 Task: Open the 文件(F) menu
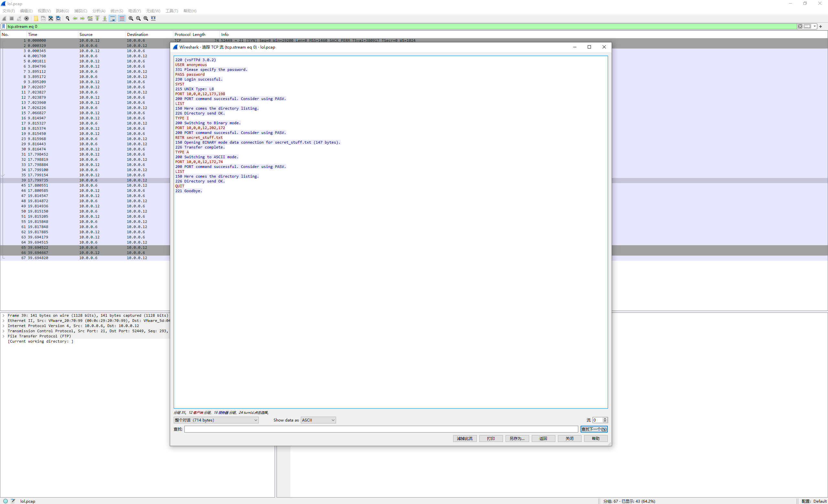(9, 11)
